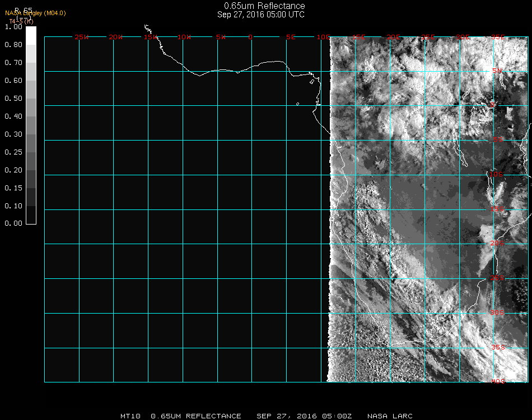532x420 pixels.
Task: Pick the mid-gray colorbar segment between 0.50 and 0.40
Action: (31, 108)
